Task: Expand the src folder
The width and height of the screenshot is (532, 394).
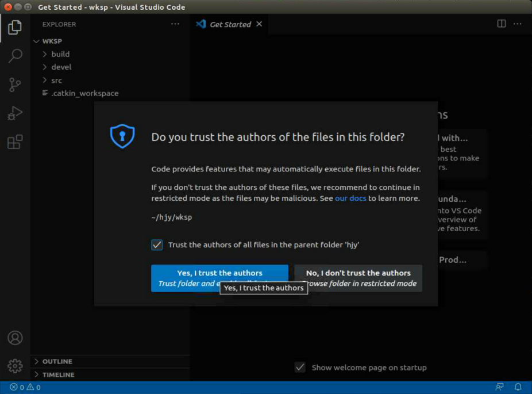Action: tap(44, 80)
